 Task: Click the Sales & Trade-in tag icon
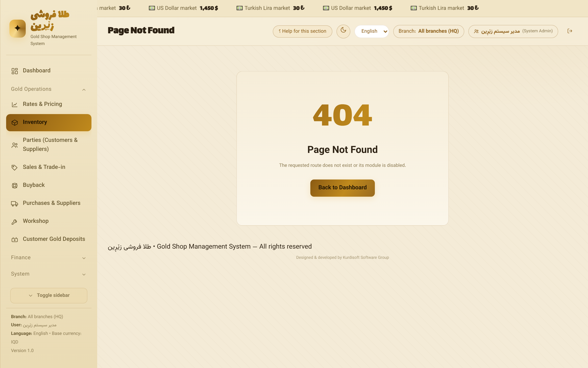(x=14, y=167)
